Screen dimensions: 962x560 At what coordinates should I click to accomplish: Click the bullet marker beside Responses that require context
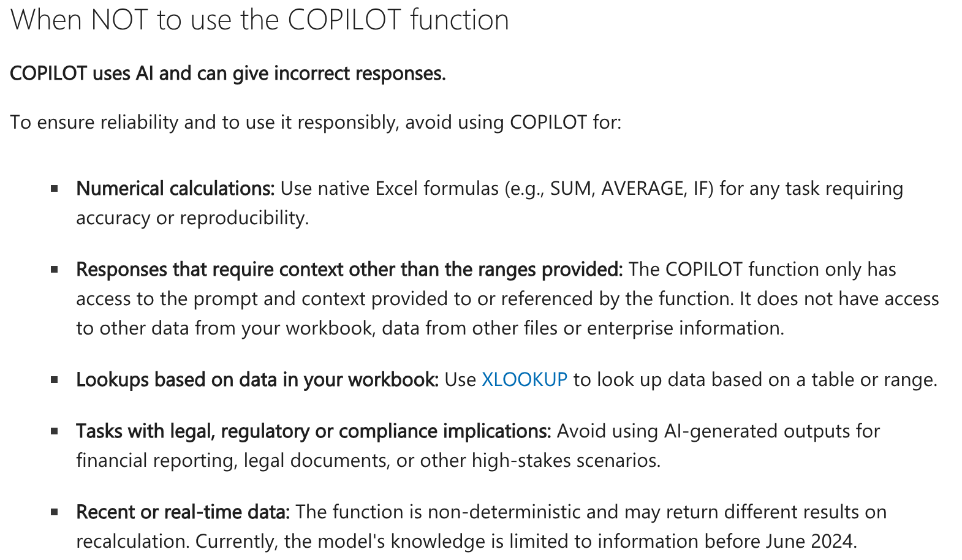(55, 270)
